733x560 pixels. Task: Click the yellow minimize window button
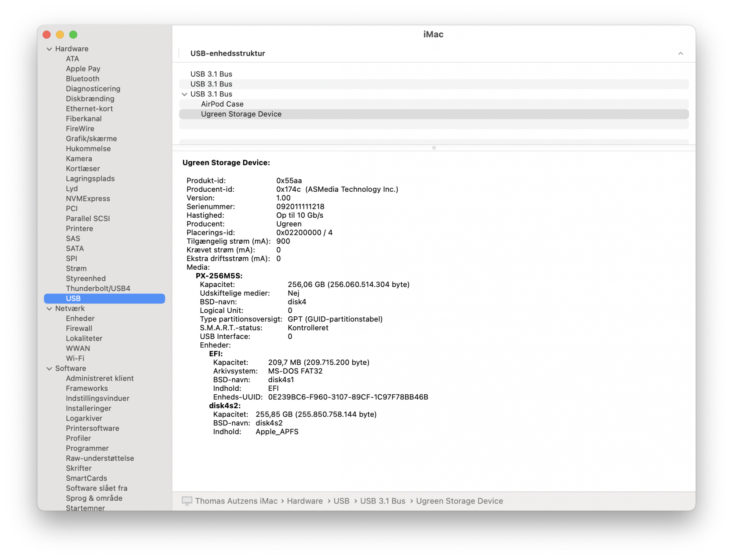(60, 34)
